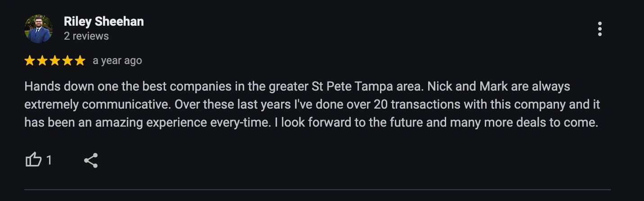Select the fourth yellow rating star

point(67,61)
